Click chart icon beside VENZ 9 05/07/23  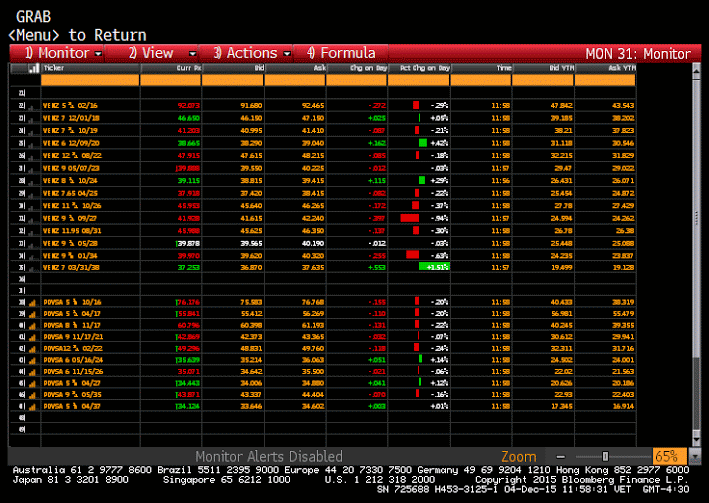(x=32, y=170)
